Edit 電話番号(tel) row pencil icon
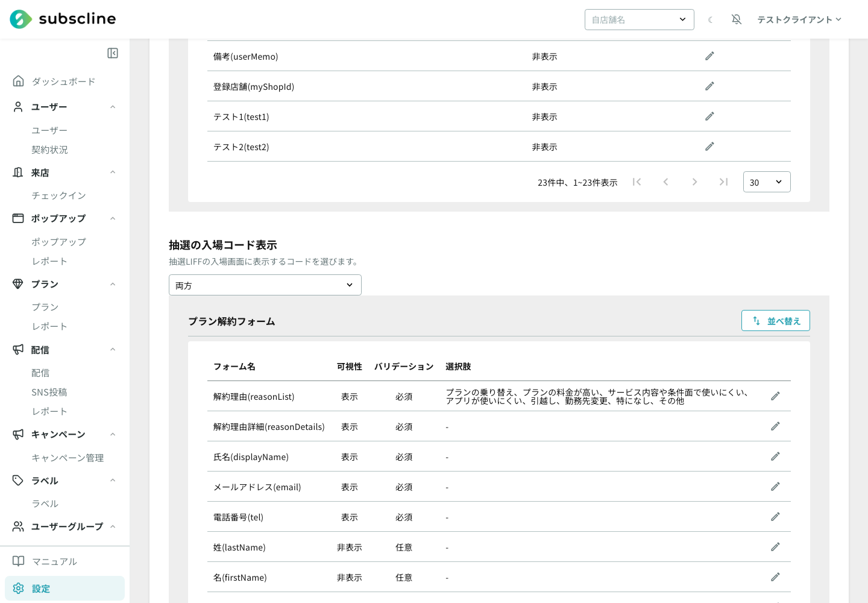868x603 pixels. (775, 517)
